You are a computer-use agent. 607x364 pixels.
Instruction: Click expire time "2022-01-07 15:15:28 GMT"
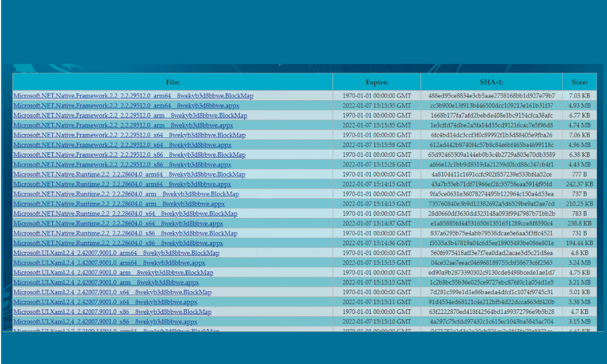377,165
